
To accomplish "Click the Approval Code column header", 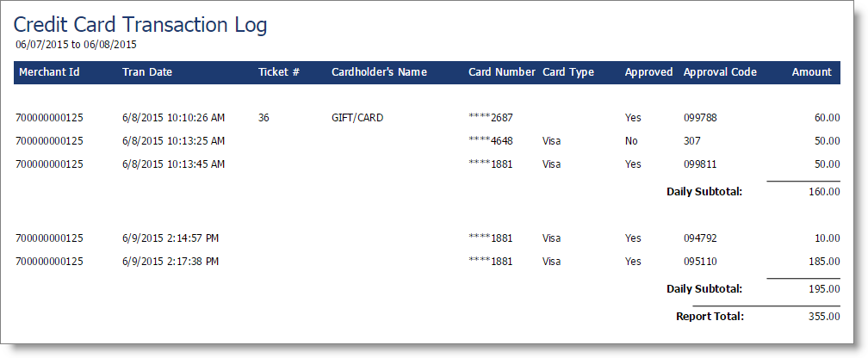I will tap(720, 72).
